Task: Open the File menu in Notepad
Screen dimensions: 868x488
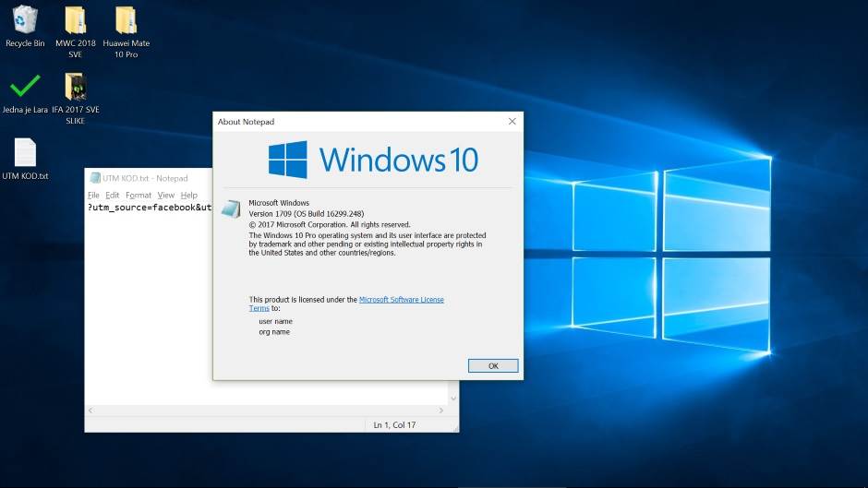Action: 93,196
